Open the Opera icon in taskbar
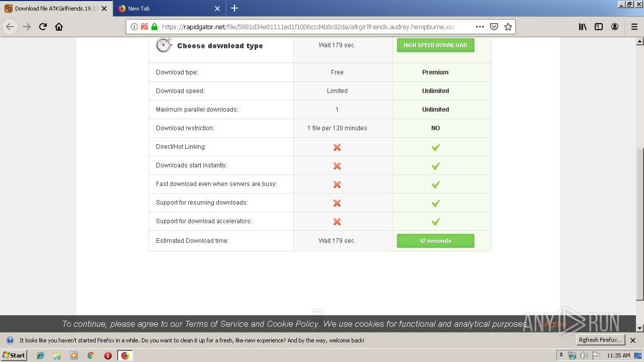This screenshot has height=362, width=644. [108, 355]
